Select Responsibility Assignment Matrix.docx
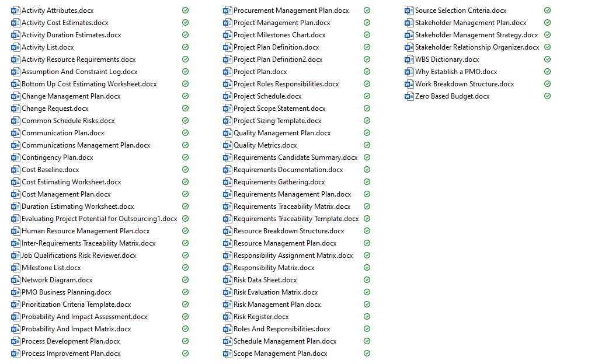The image size is (595, 364). [x=293, y=256]
